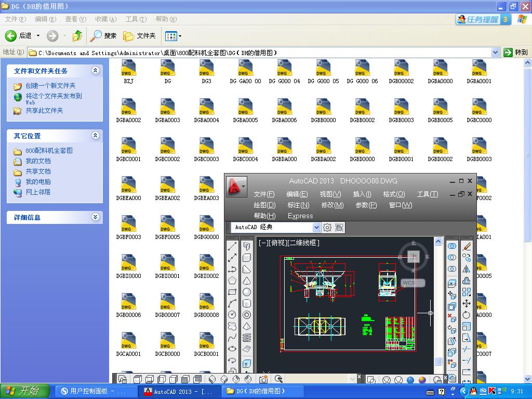
Task: Select the Polygon draw tool
Action: point(232,281)
